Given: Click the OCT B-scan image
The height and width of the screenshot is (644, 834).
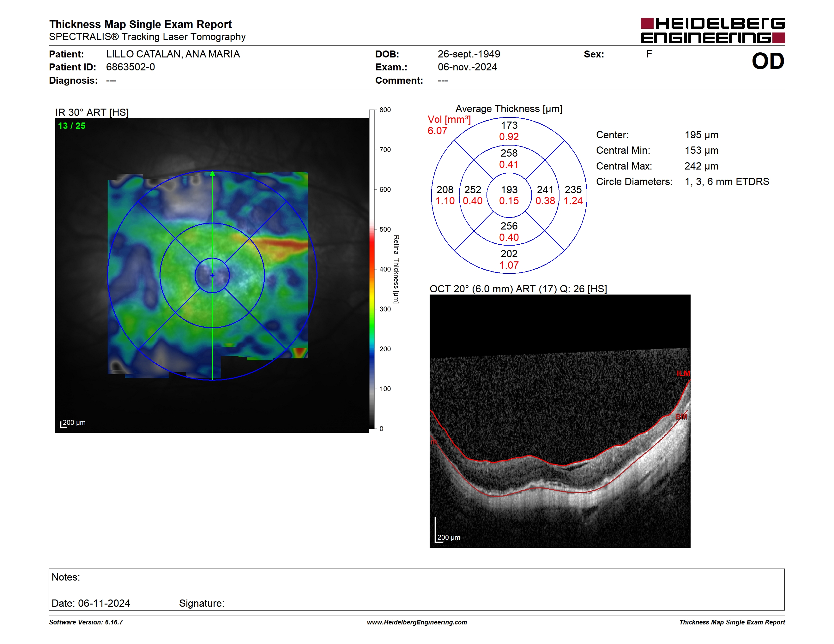Looking at the screenshot, I should 560,421.
